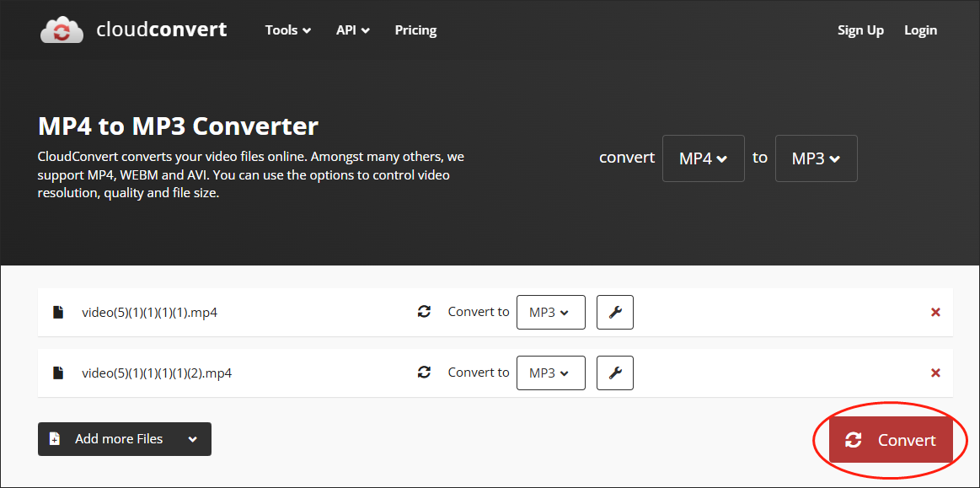Click the Sign Up link

(860, 30)
